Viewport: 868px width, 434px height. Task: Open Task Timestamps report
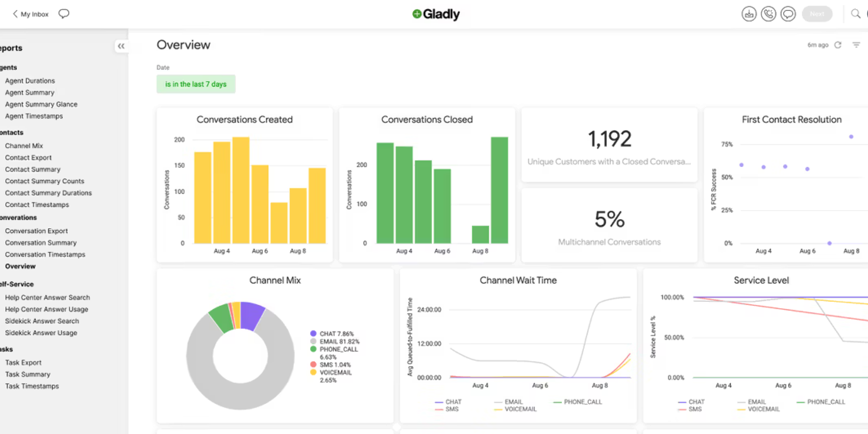32,386
